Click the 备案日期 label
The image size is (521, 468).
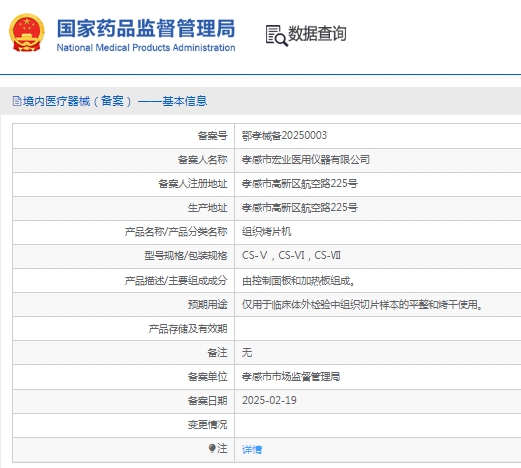click(x=207, y=400)
